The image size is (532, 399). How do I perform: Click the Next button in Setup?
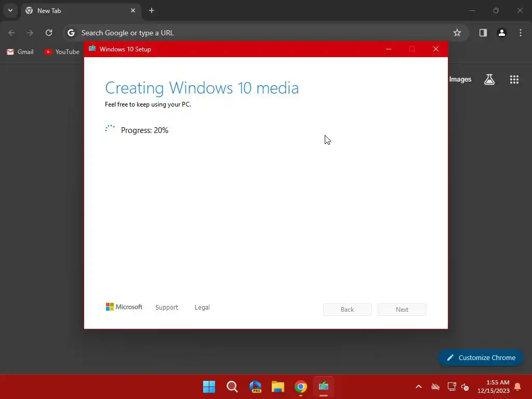402,310
